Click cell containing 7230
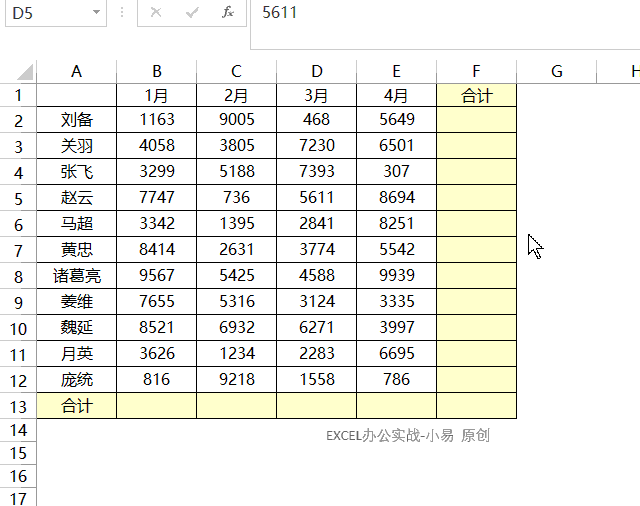Screen dimensions: 640x506 coord(316,146)
